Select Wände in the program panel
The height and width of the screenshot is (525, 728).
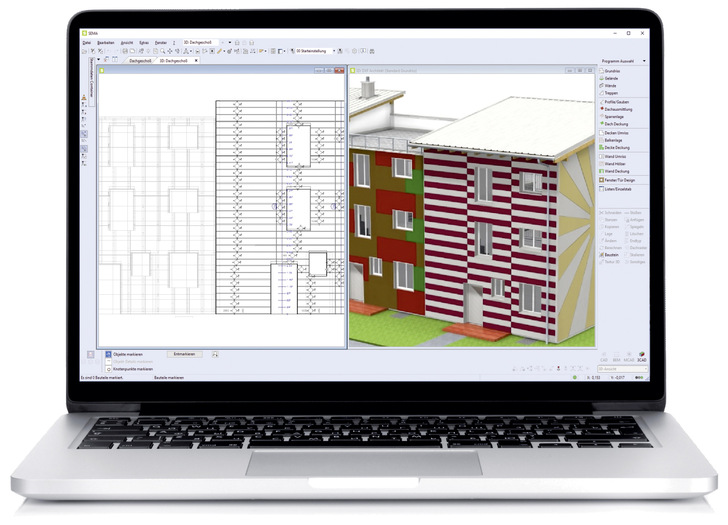tap(609, 86)
